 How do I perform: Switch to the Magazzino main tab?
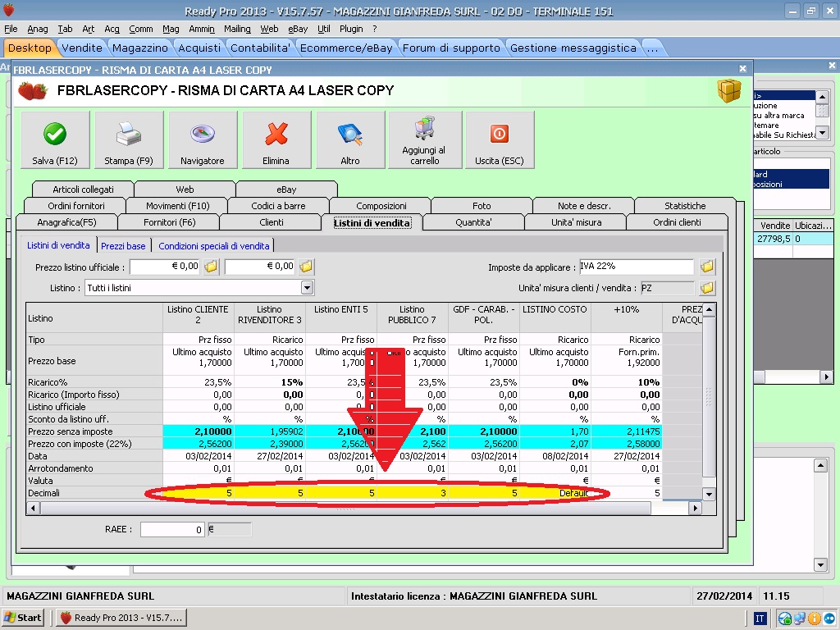(x=139, y=48)
